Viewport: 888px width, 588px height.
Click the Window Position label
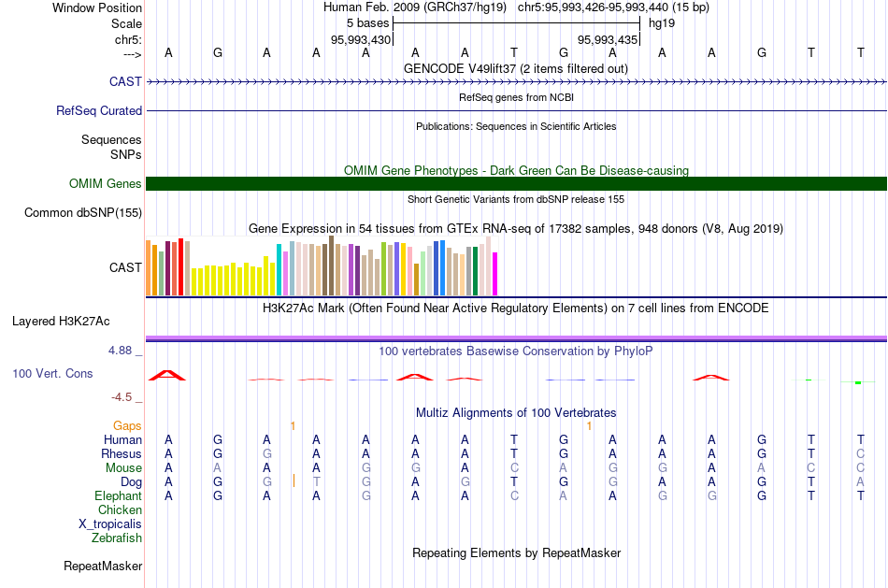[x=97, y=7]
